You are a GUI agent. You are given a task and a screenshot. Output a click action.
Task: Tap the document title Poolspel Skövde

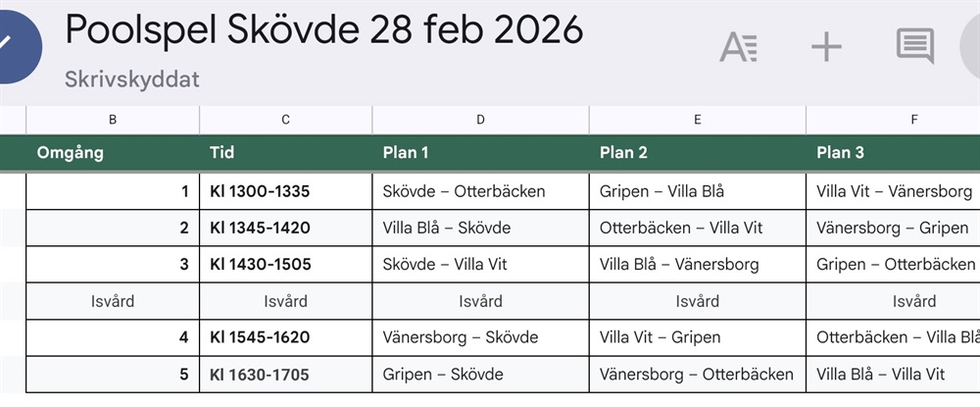coord(323,30)
